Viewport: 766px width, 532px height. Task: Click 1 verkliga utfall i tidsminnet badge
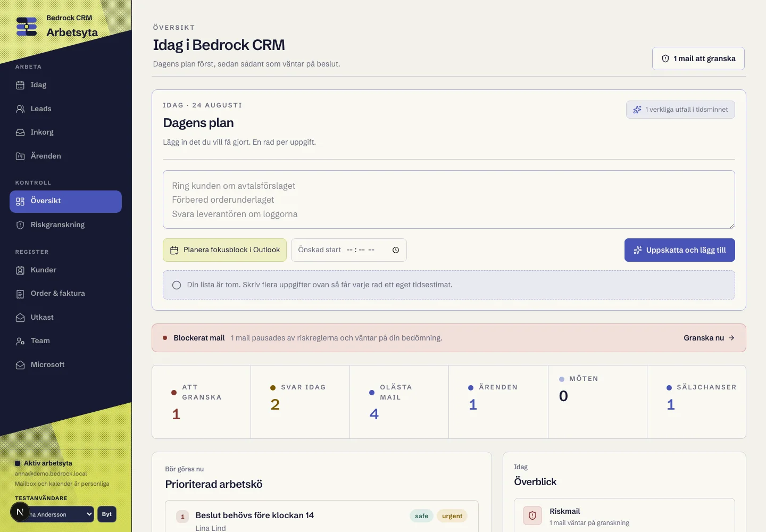680,110
